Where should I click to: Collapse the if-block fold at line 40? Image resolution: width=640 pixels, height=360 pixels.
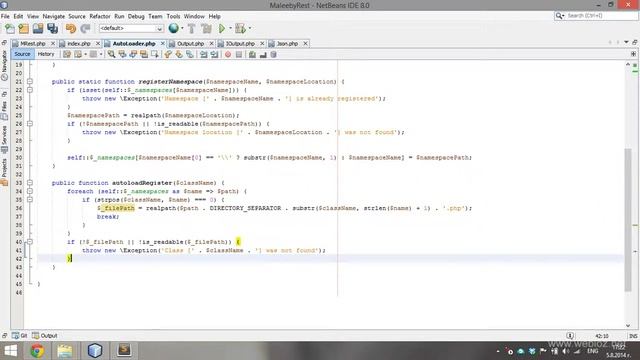click(x=30, y=242)
